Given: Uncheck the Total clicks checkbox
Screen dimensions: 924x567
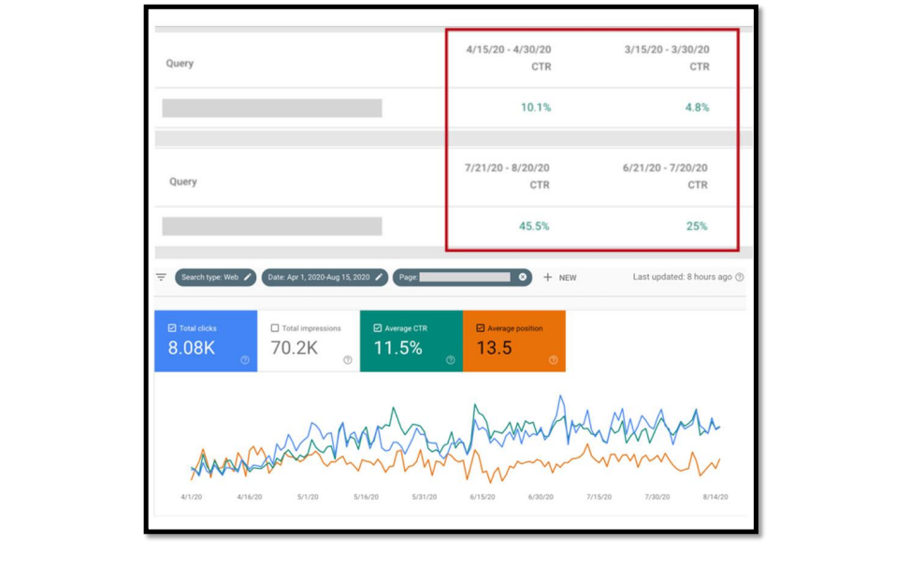Looking at the screenshot, I should 172,328.
